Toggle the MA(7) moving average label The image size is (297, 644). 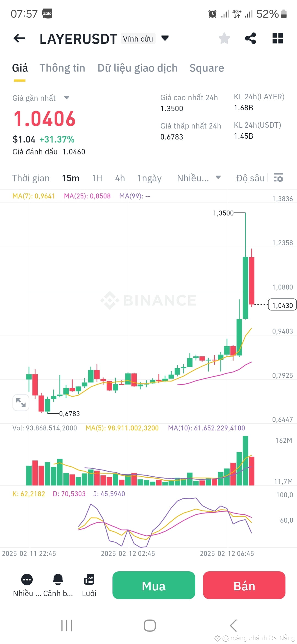click(33, 196)
